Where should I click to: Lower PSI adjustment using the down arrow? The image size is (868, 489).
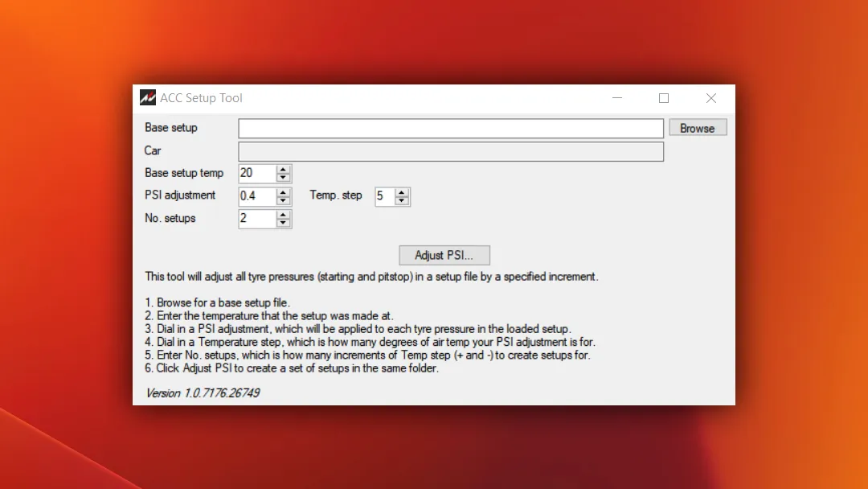tap(283, 200)
